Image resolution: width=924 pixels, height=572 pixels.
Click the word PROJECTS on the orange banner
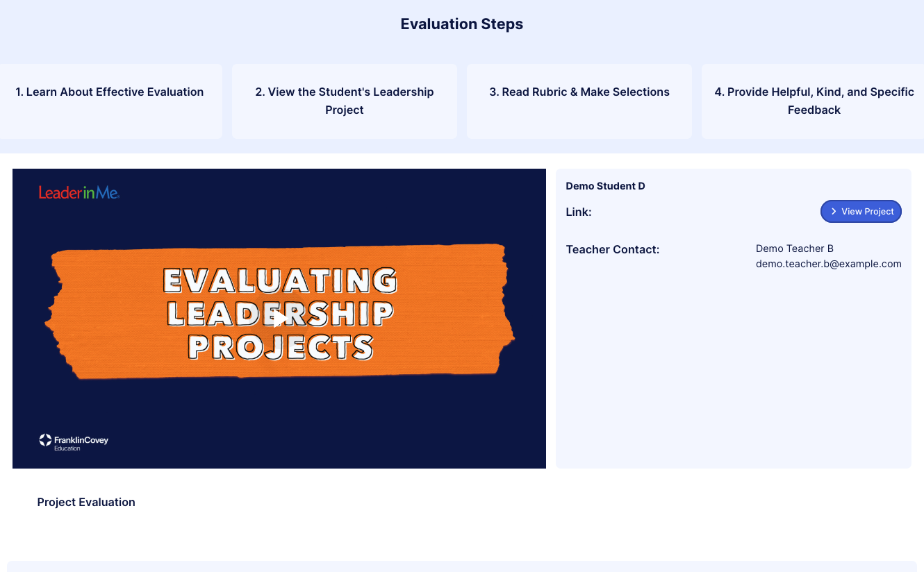(x=281, y=346)
